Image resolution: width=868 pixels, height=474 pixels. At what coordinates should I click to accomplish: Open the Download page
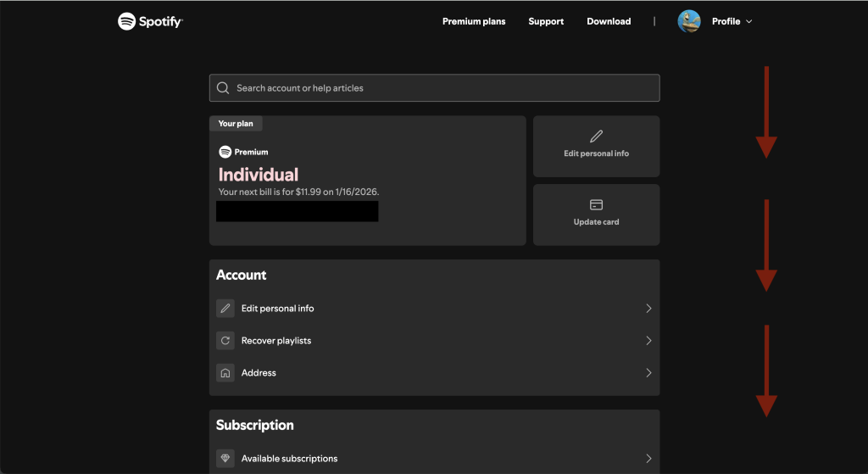pyautogui.click(x=609, y=21)
